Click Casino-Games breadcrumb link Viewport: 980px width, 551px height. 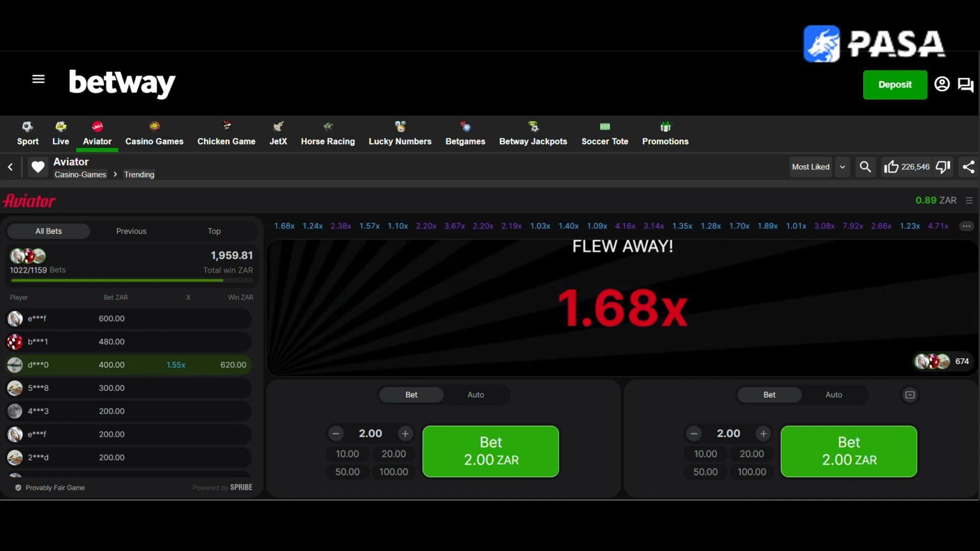pyautogui.click(x=80, y=174)
